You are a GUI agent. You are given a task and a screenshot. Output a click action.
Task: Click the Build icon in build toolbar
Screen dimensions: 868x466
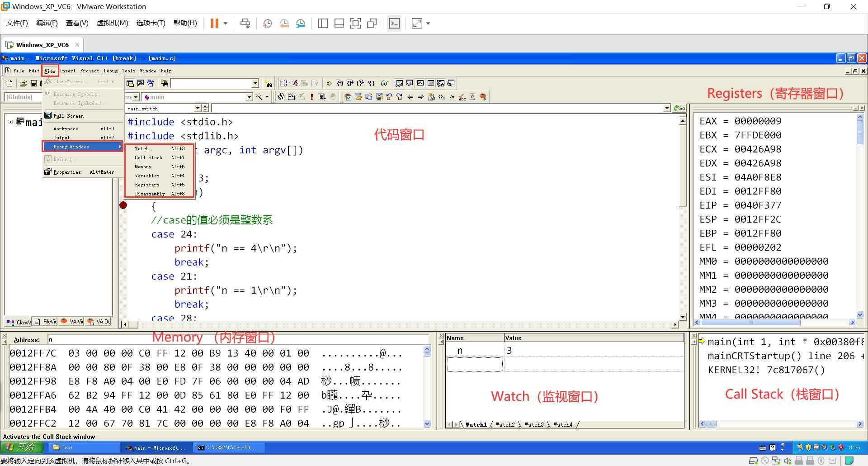coord(291,97)
